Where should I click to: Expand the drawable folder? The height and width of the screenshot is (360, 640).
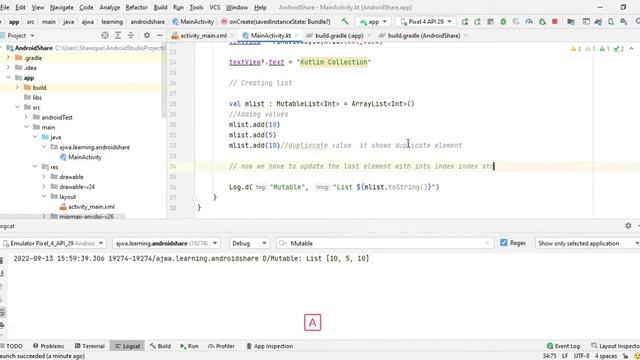pyautogui.click(x=44, y=177)
